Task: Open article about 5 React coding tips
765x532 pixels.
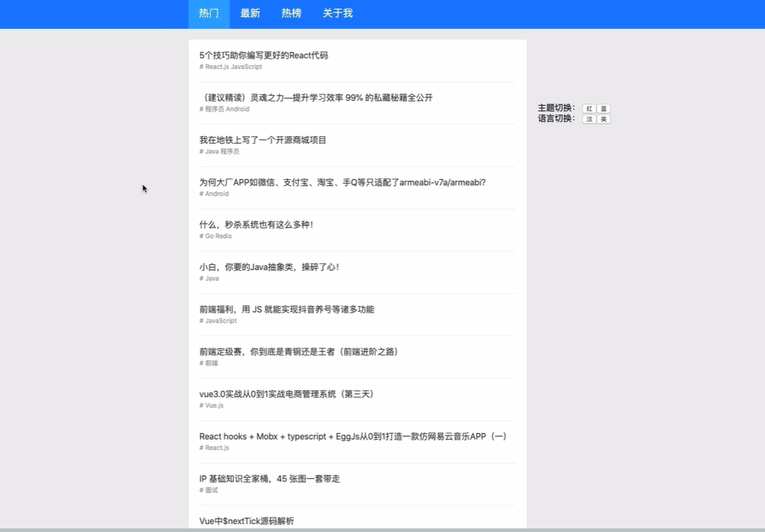Action: tap(264, 55)
